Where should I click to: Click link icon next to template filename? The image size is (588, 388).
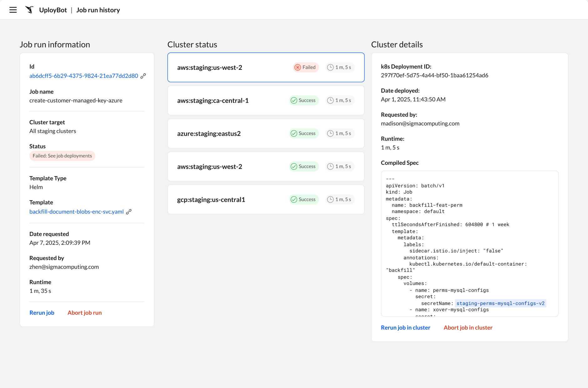click(x=129, y=212)
